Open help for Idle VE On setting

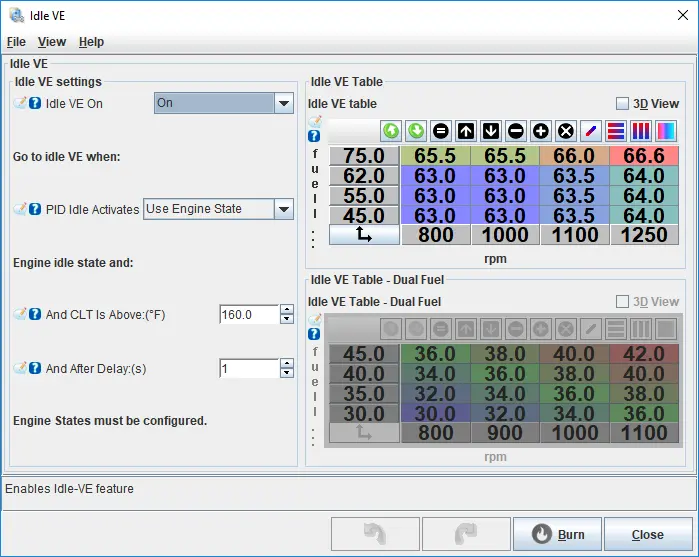coord(35,103)
